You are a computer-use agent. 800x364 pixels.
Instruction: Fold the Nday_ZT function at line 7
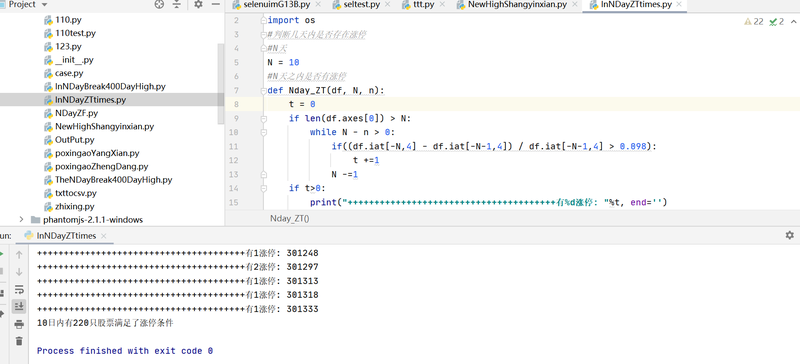click(263, 90)
